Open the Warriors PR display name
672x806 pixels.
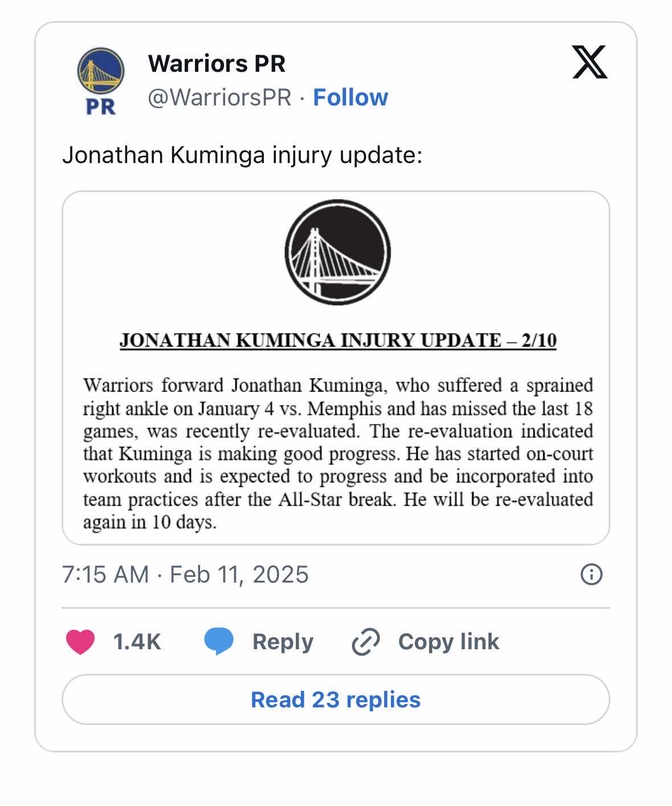217,63
